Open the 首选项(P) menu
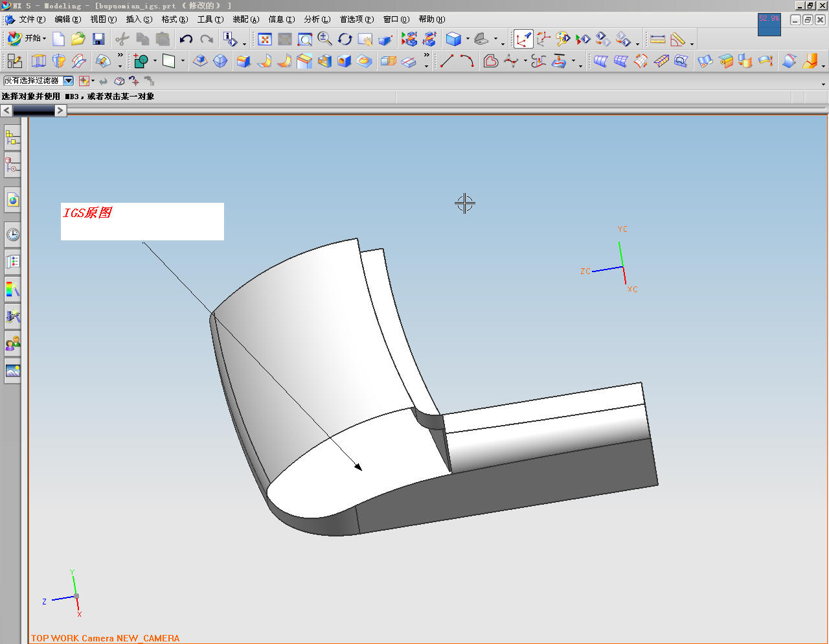The image size is (829, 644). point(357,19)
